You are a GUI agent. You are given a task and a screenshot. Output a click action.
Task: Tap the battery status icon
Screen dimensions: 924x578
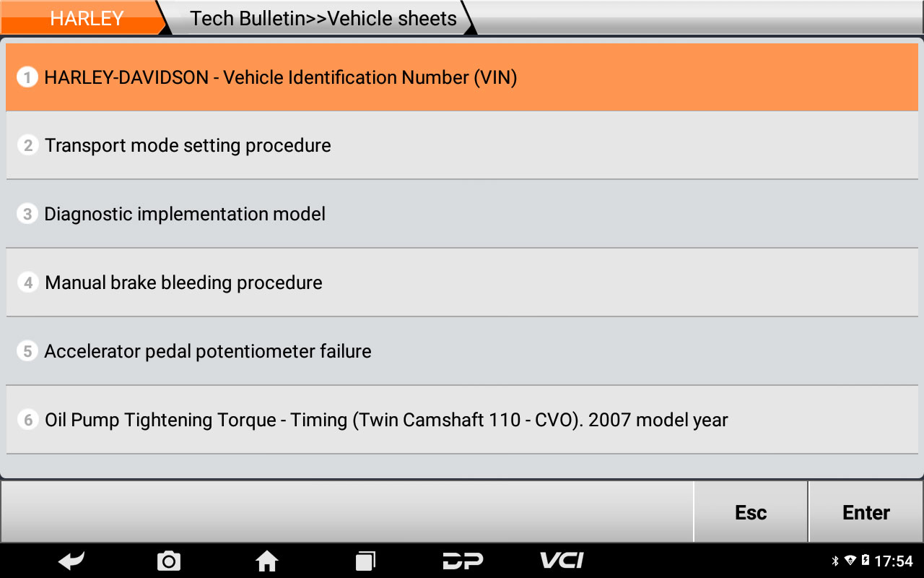pos(865,561)
